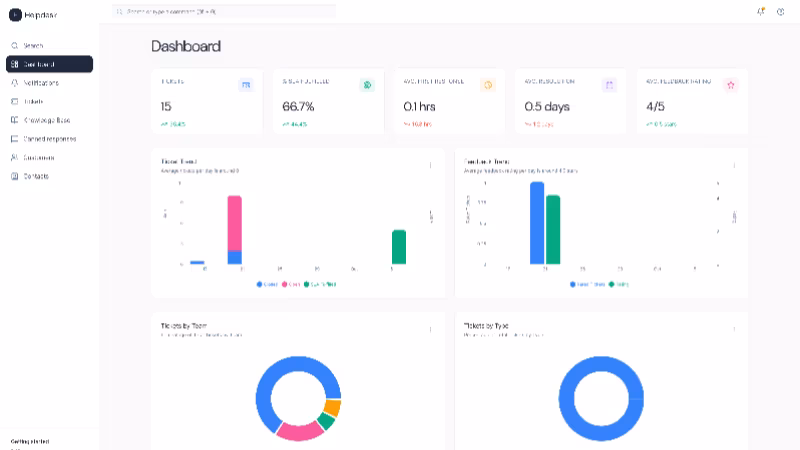
Task: Click the Avg. feedback rating star icon
Action: pos(731,85)
